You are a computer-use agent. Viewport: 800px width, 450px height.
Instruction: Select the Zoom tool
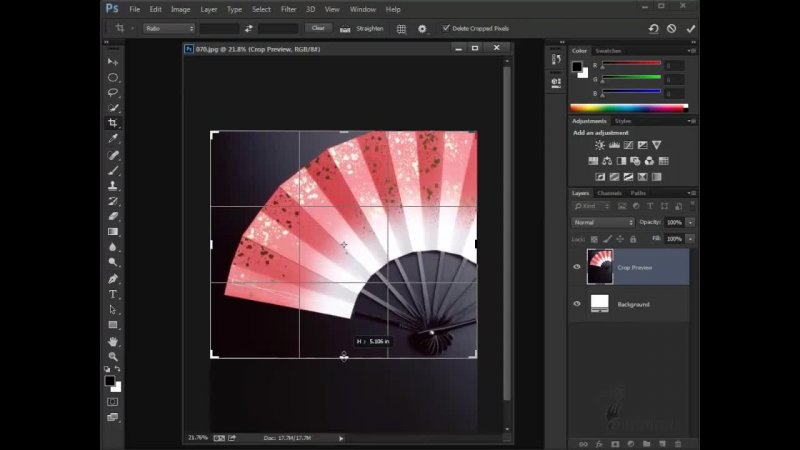113,356
